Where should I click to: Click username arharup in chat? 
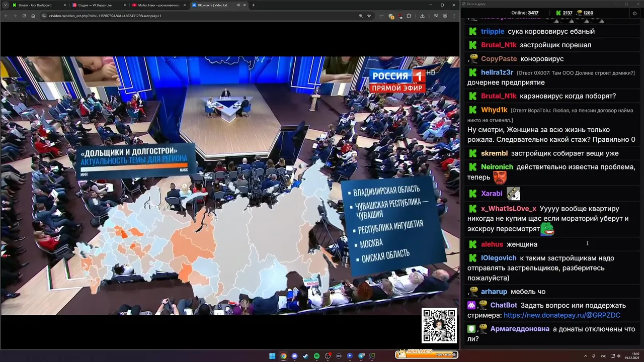pyautogui.click(x=494, y=292)
